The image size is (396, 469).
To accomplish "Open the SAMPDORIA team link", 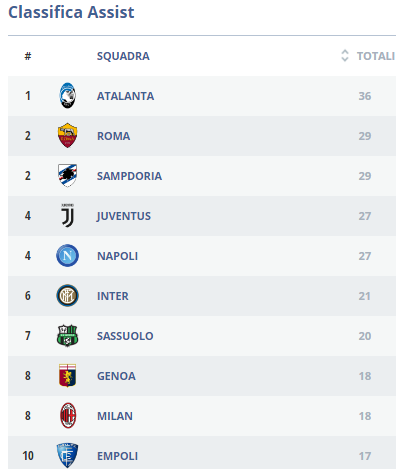I will pos(129,176).
